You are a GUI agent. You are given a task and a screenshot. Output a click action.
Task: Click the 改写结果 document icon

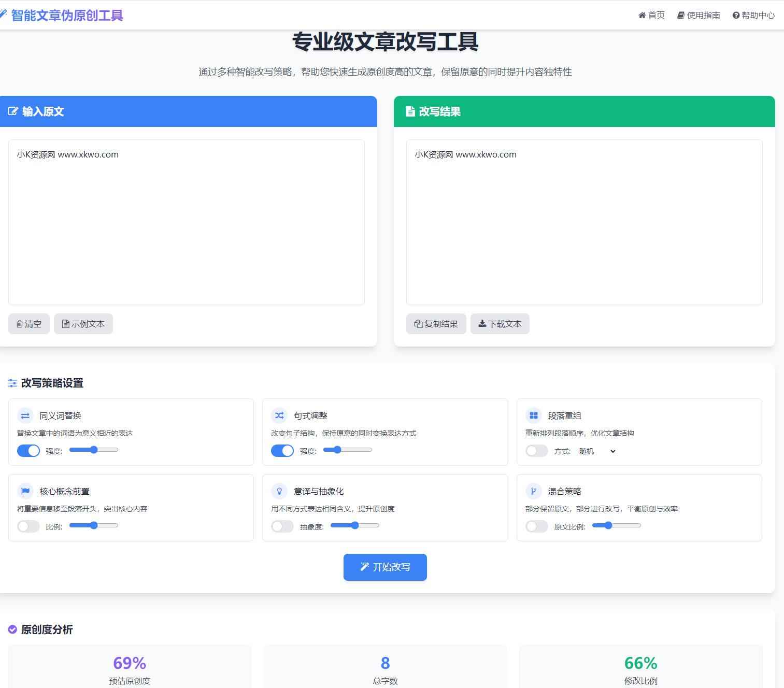coord(409,111)
